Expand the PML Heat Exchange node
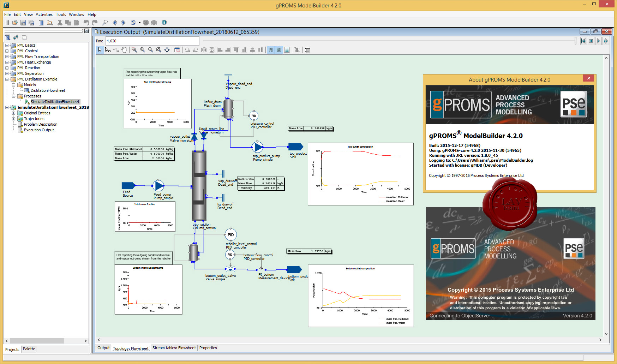The image size is (617, 364). click(7, 62)
